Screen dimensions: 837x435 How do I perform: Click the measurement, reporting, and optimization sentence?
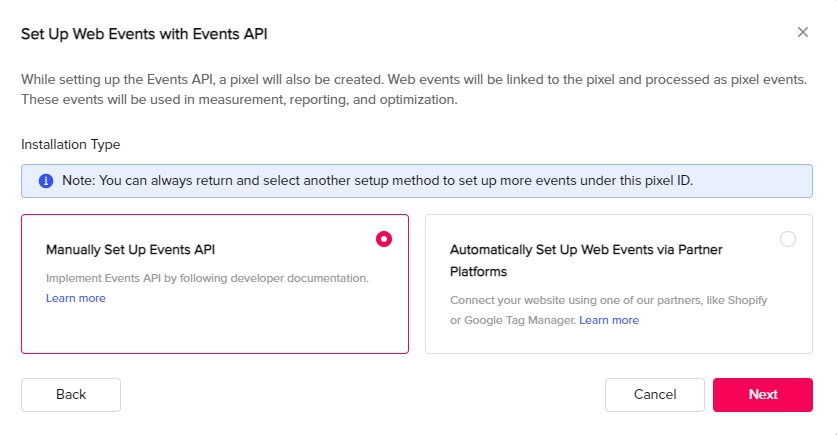239,100
